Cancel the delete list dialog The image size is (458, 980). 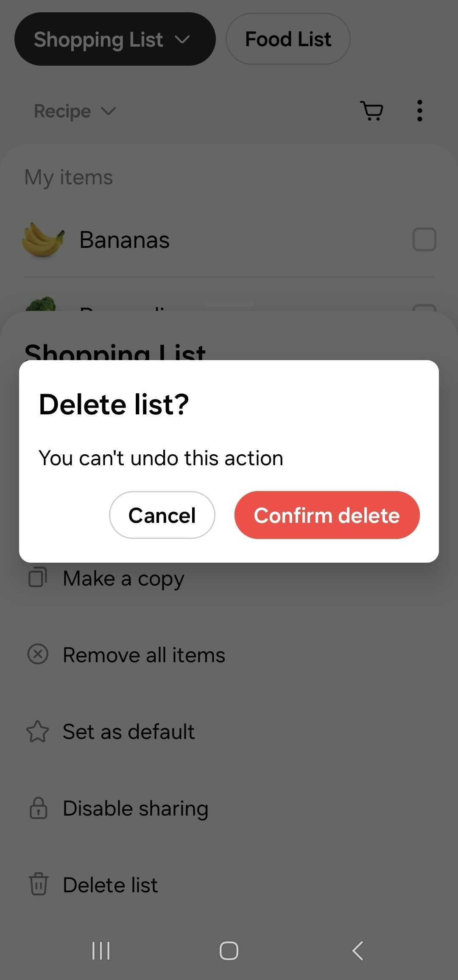tap(162, 515)
